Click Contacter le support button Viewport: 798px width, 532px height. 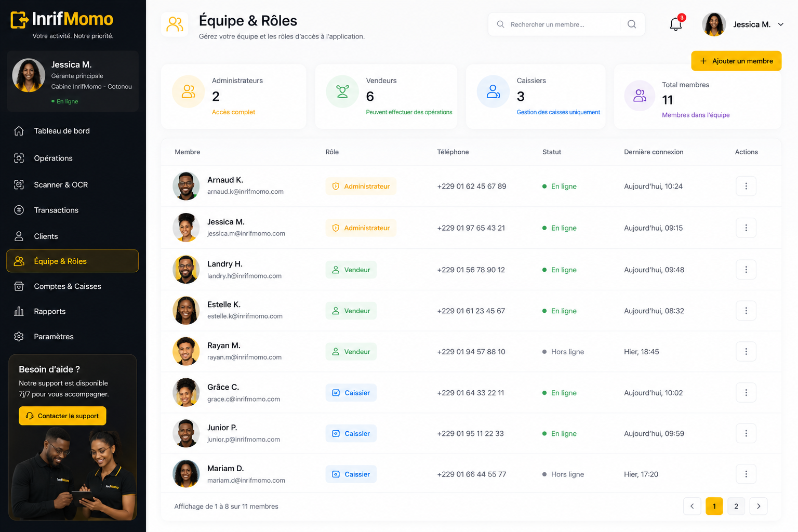[62, 416]
